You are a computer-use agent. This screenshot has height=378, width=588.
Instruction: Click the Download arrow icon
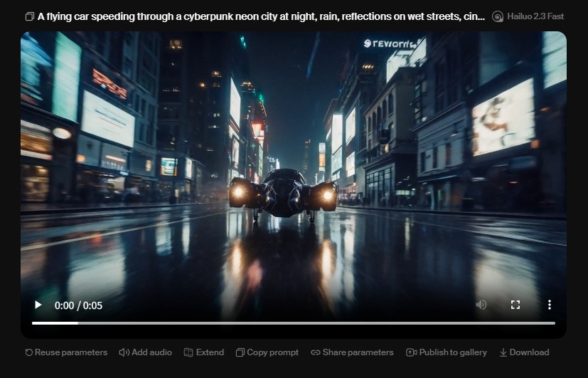(x=503, y=352)
